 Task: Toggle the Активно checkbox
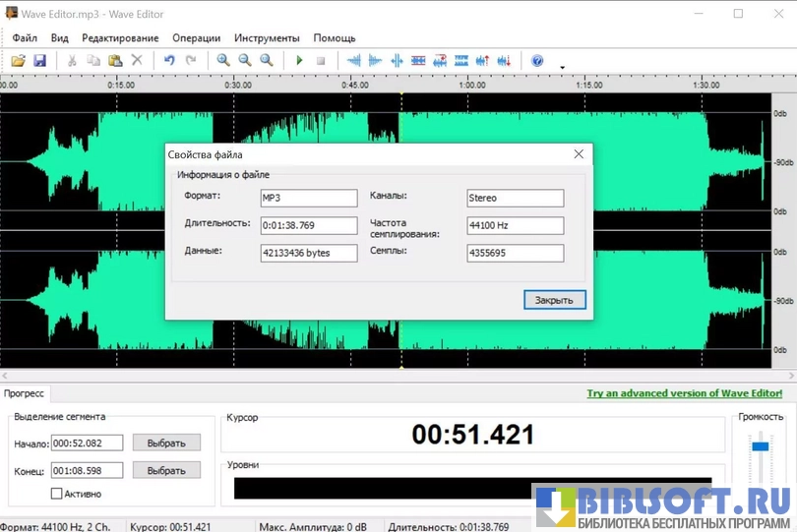57,493
